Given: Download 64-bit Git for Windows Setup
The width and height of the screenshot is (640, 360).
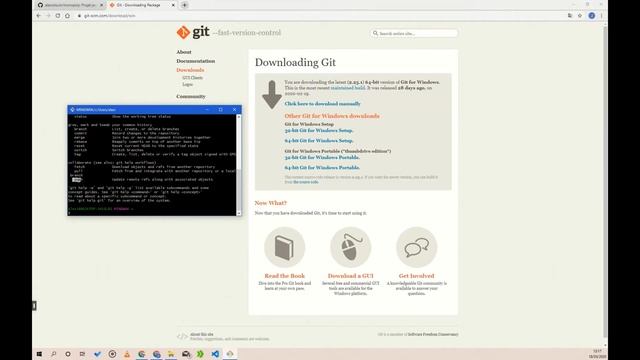Looking at the screenshot, I should [x=319, y=140].
